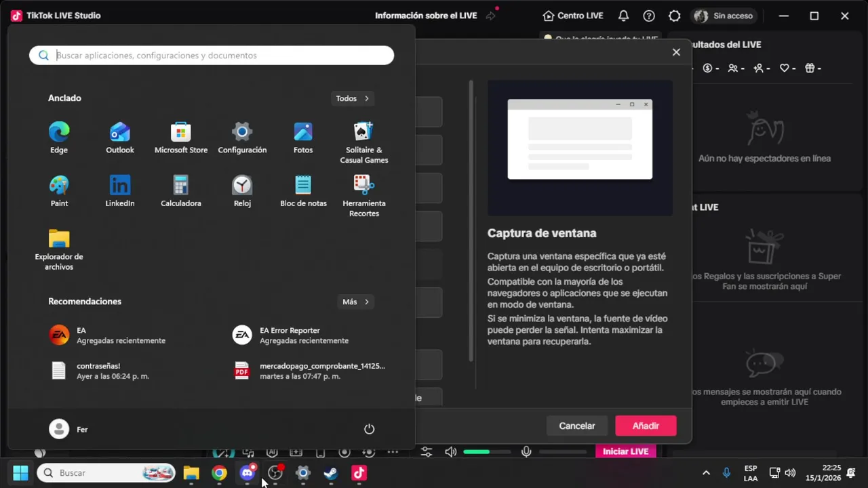
Task: Open Edge from pinned apps
Action: click(x=59, y=138)
